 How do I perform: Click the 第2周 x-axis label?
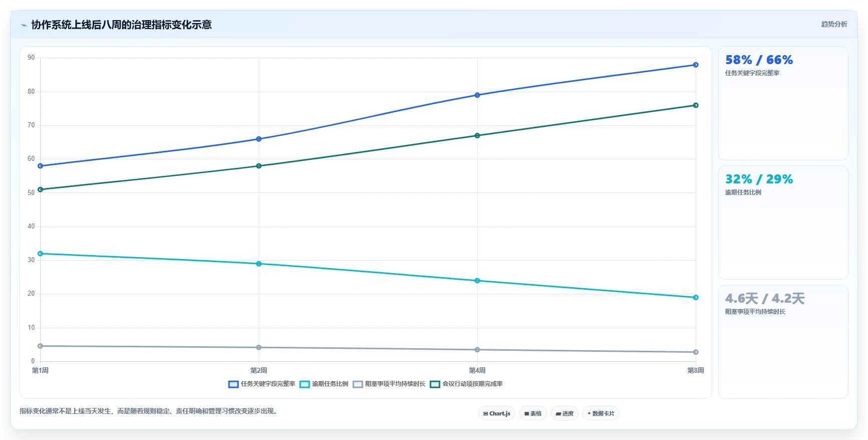pos(259,370)
